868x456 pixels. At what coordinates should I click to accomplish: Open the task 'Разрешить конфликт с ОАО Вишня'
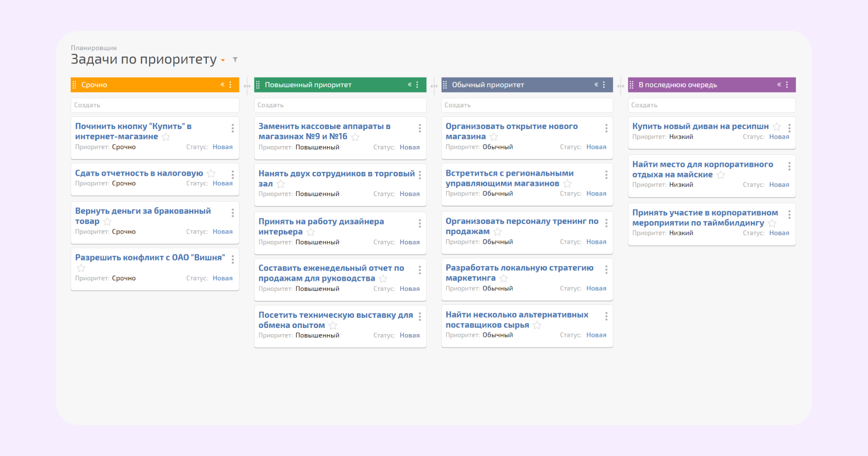click(x=150, y=258)
